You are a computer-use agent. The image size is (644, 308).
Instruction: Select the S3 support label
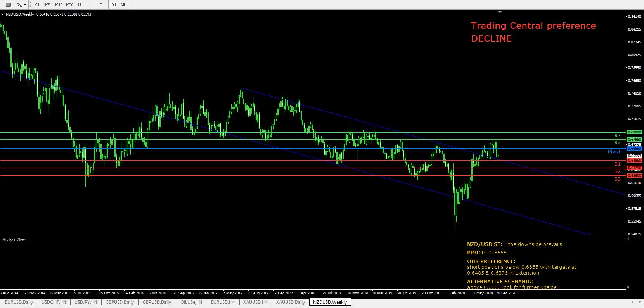[617, 179]
